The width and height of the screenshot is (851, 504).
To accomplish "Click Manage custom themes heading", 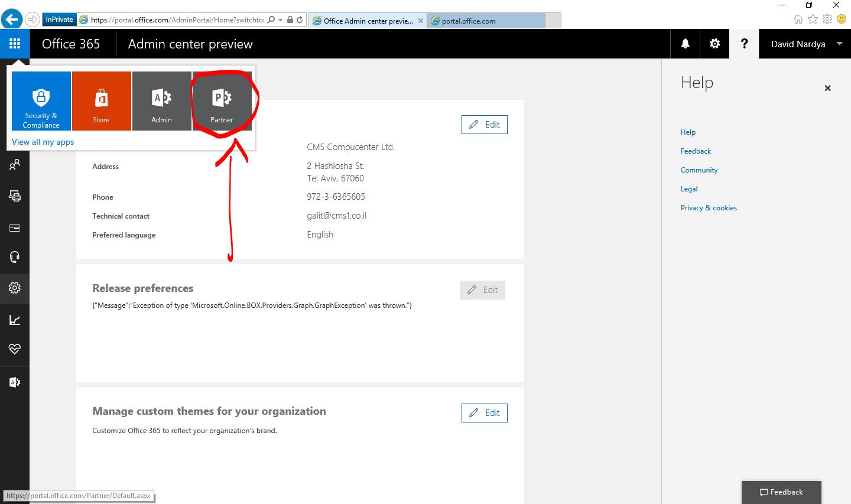I will click(x=209, y=411).
